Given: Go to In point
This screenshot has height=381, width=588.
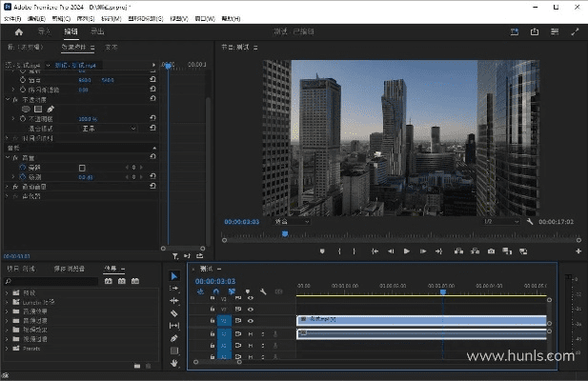Looking at the screenshot, I should (x=375, y=251).
